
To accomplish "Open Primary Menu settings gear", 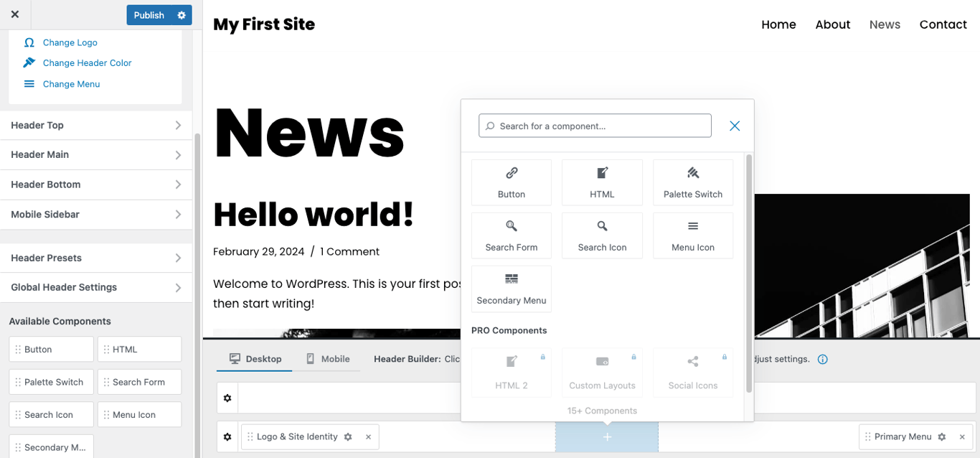I will coord(942,436).
